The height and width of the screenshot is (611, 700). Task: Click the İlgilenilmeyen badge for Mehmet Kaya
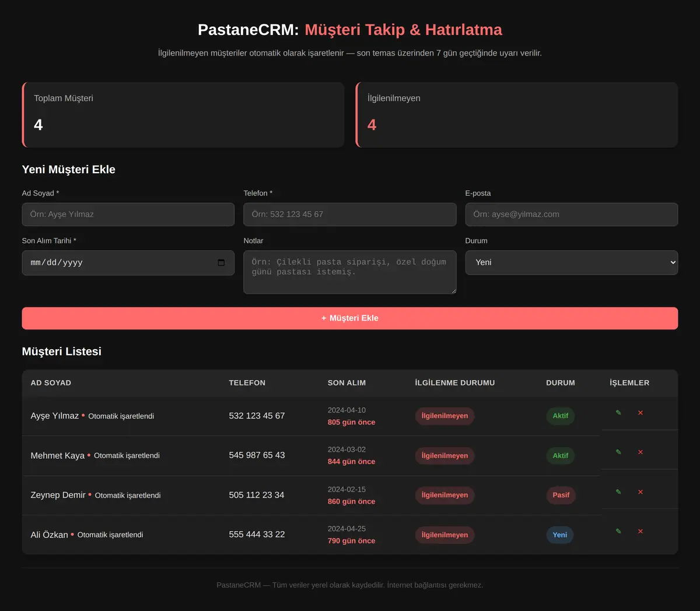point(444,455)
